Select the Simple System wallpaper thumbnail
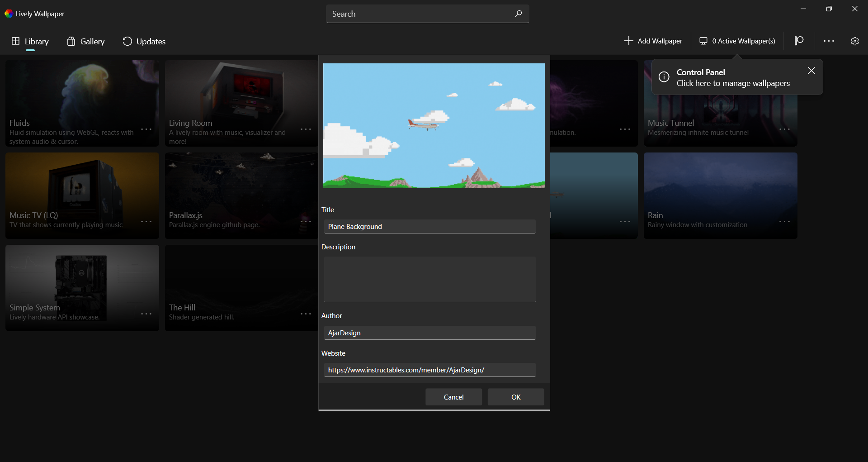 [82, 288]
